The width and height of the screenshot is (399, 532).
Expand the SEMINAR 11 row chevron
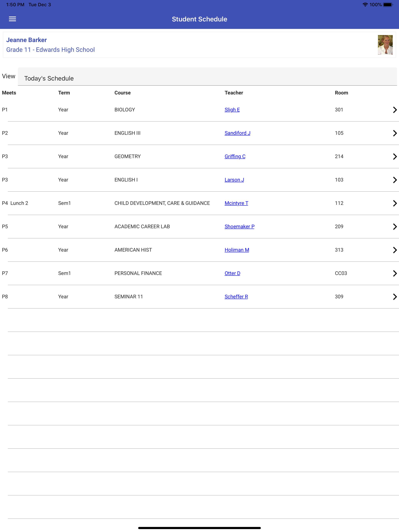tap(395, 296)
